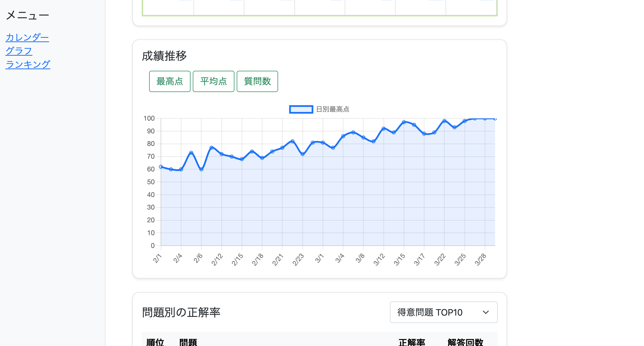Click the 日別最高点 legend label
Screen dimensions: 644x346
click(332, 109)
